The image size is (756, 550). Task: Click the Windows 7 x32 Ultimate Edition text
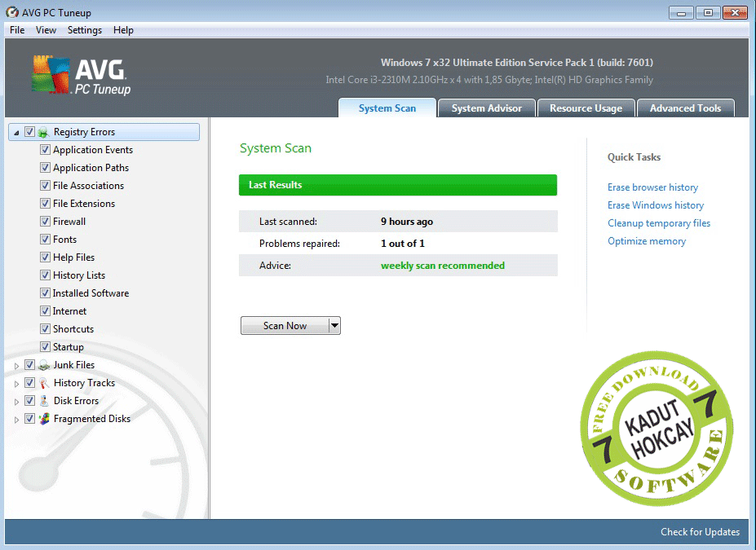click(x=517, y=63)
